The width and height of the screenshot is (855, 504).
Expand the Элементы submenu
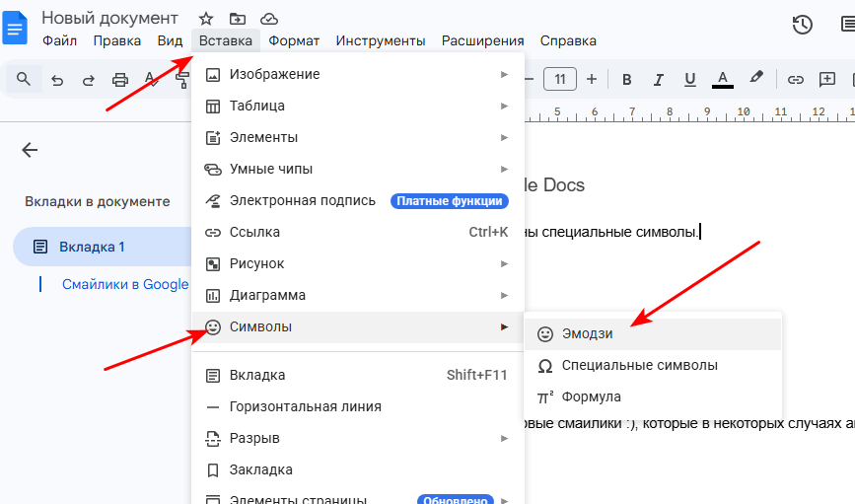coord(358,137)
